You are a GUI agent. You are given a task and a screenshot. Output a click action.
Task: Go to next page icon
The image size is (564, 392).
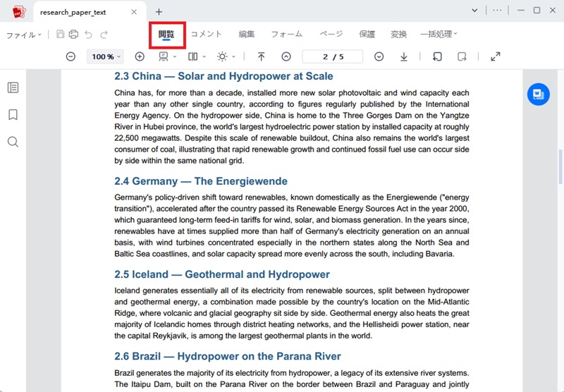(x=379, y=56)
